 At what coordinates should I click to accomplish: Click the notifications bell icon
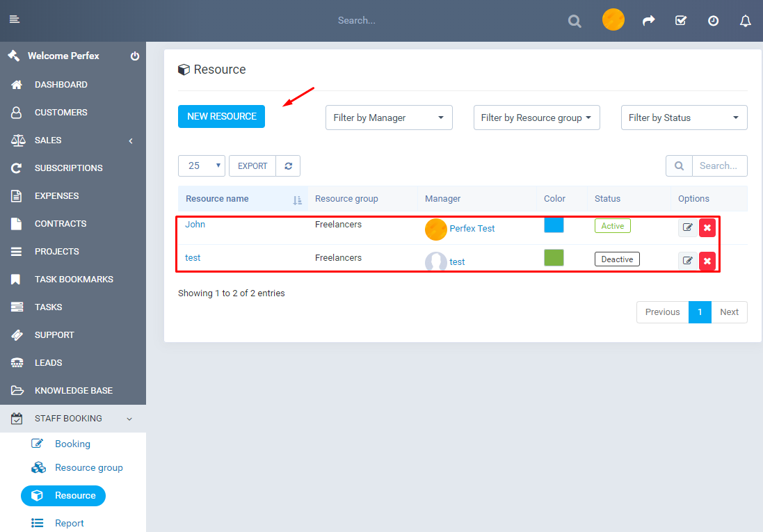746,21
